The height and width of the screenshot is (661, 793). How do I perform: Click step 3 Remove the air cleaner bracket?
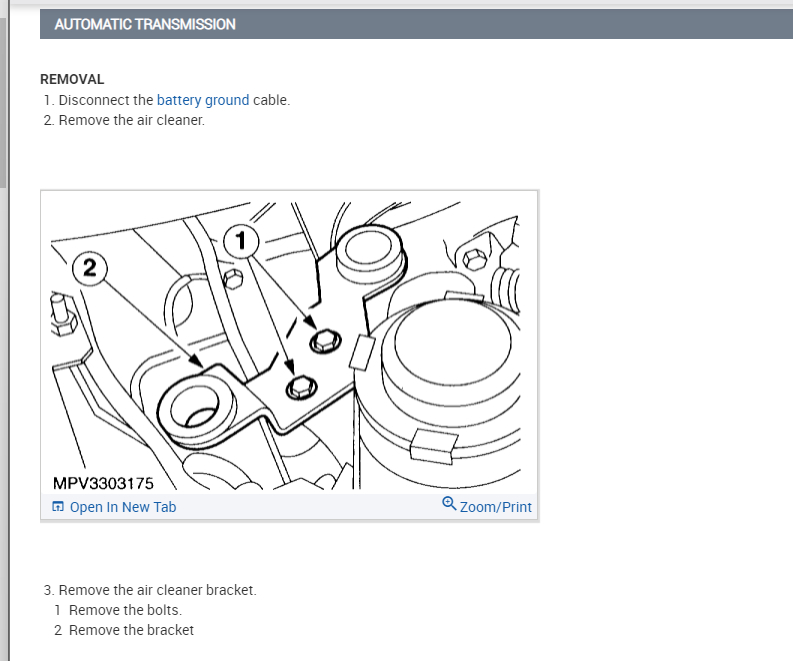150,590
